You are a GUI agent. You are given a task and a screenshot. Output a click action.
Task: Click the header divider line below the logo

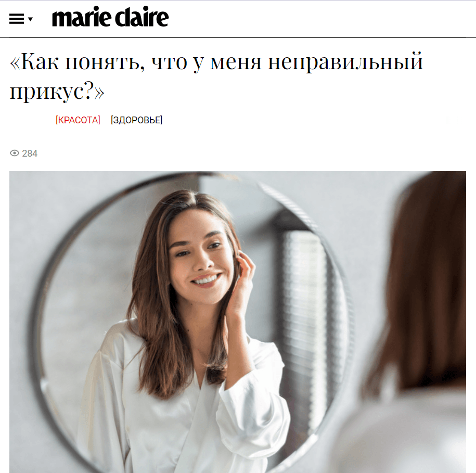coord(238,37)
